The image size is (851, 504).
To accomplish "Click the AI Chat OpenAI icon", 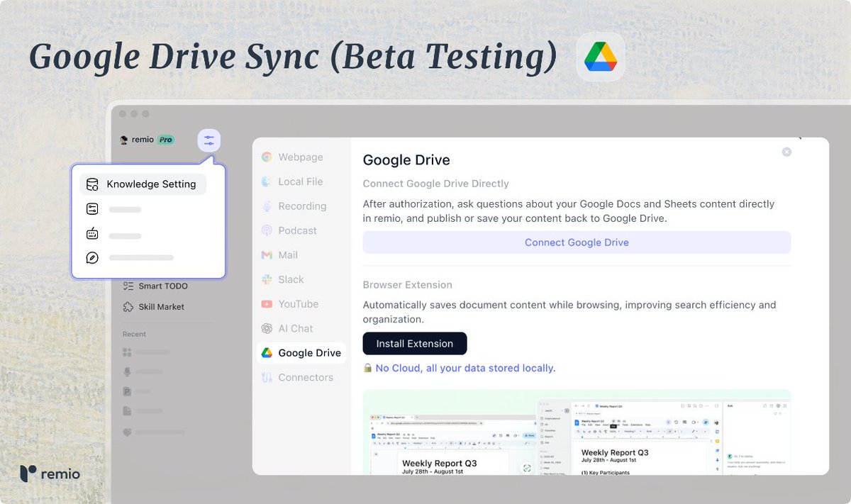I will [x=267, y=328].
